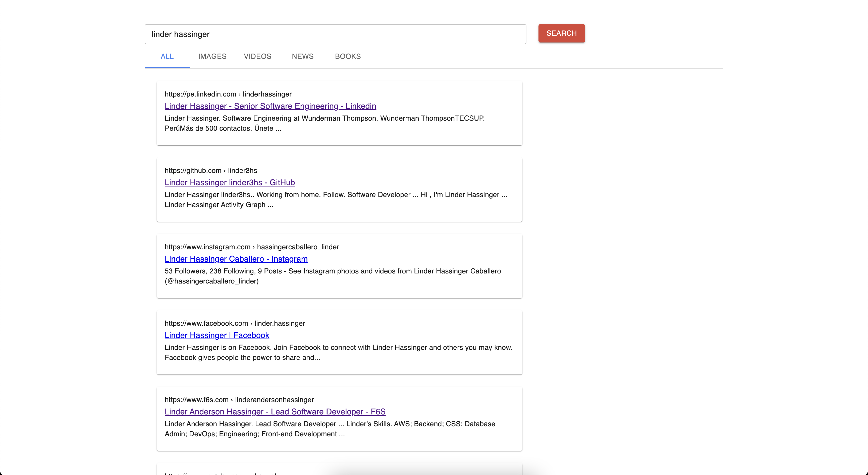This screenshot has height=475, width=868.
Task: Open the Linder Hassinger linder3hs GitHub result
Action: (230, 182)
